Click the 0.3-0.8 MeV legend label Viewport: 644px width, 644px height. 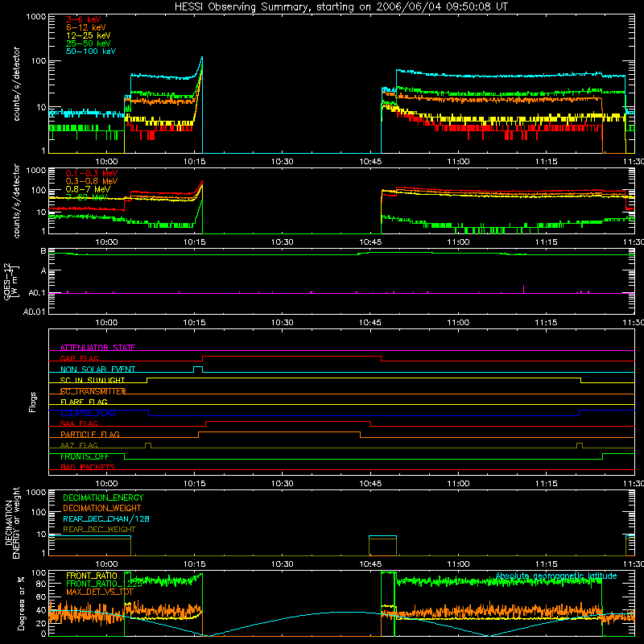92,181
